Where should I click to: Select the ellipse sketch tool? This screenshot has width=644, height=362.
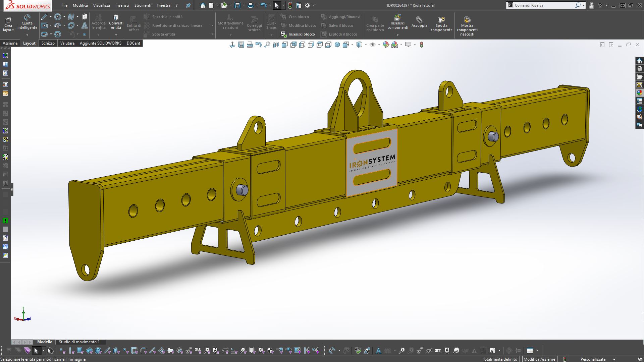(71, 25)
